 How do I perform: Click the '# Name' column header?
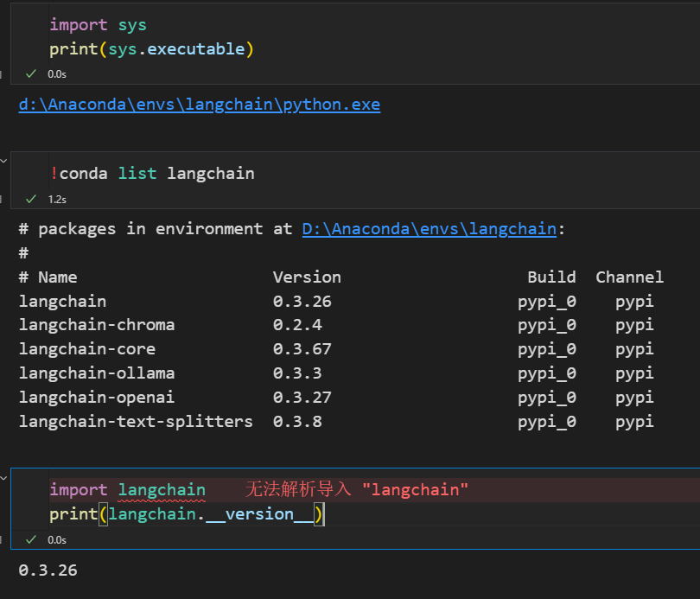[x=48, y=277]
